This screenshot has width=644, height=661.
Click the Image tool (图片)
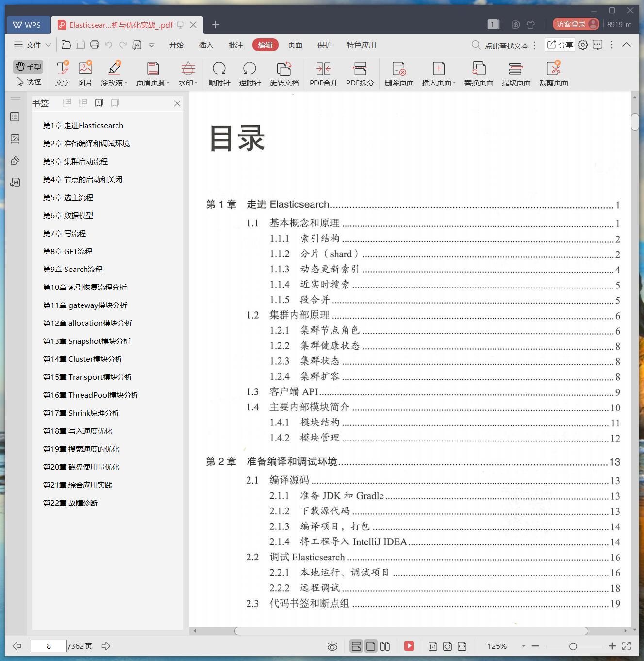click(85, 73)
